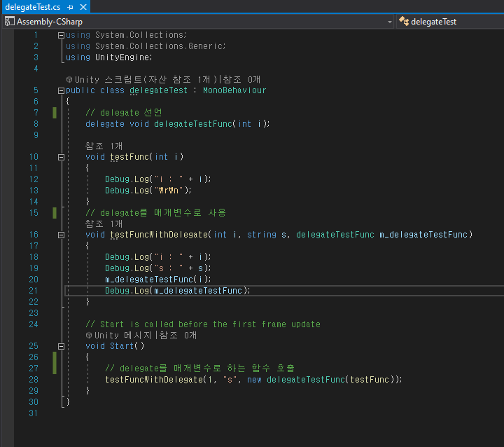Click 'using UnityEngine;' on line 3
Viewport: 504px width, 447px height.
(x=109, y=57)
